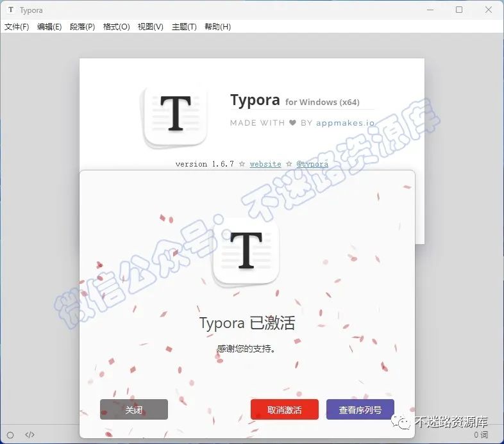Open the 格式(O) menu

click(116, 27)
